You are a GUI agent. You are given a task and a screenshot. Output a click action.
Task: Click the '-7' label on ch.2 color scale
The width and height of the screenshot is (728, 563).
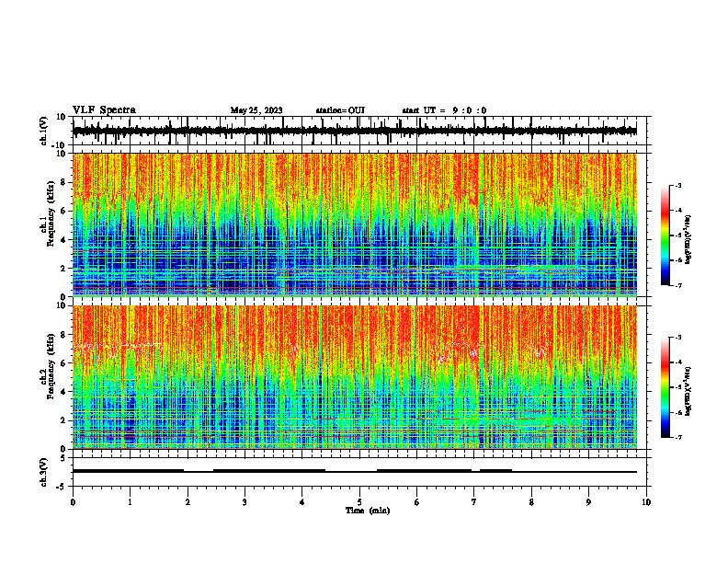(x=677, y=438)
